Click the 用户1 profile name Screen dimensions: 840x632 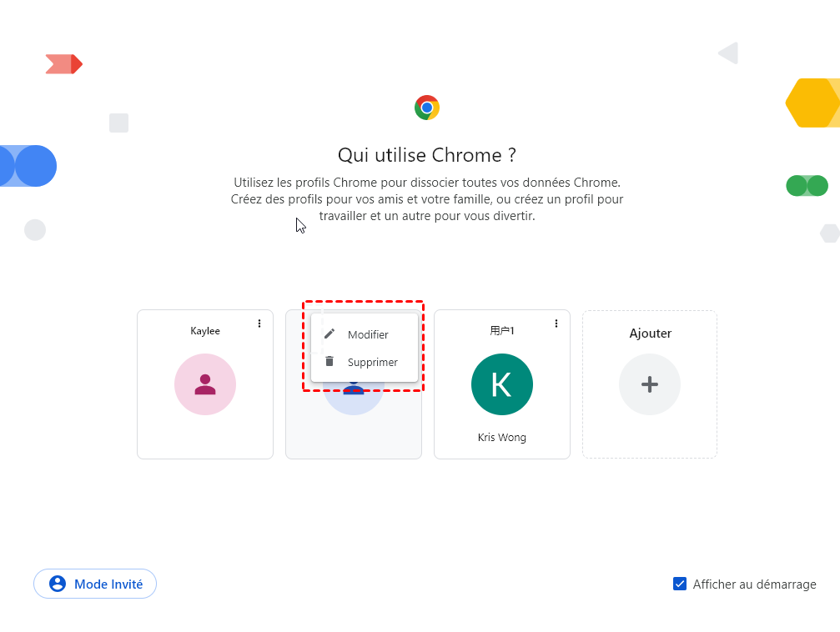(x=501, y=331)
